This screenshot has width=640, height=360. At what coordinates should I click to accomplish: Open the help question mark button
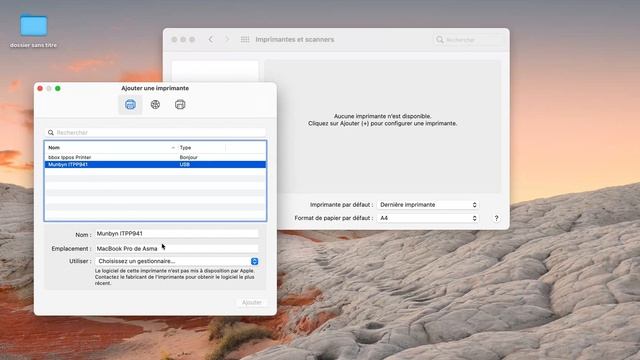pyautogui.click(x=496, y=218)
